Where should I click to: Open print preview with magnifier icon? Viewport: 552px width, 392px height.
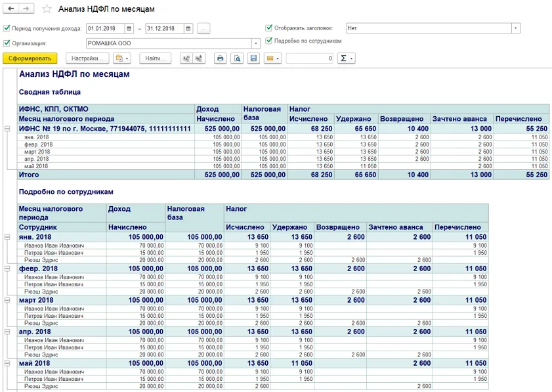click(237, 58)
